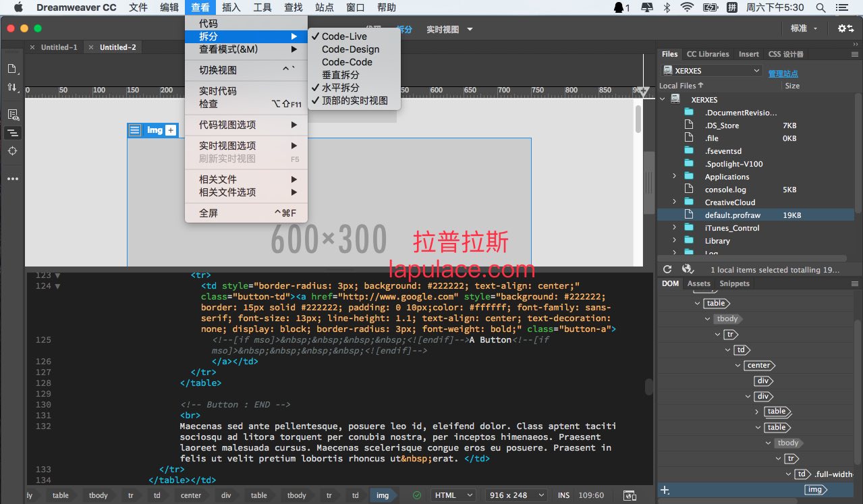Image resolution: width=863 pixels, height=504 pixels.
Task: Open the XERXES site dropdown
Action: 712,71
